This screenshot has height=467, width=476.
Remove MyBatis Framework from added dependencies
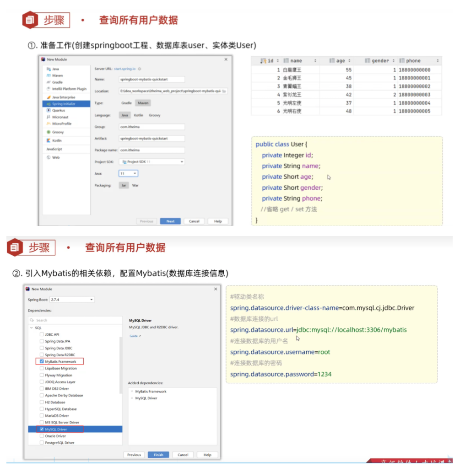[x=132, y=392]
